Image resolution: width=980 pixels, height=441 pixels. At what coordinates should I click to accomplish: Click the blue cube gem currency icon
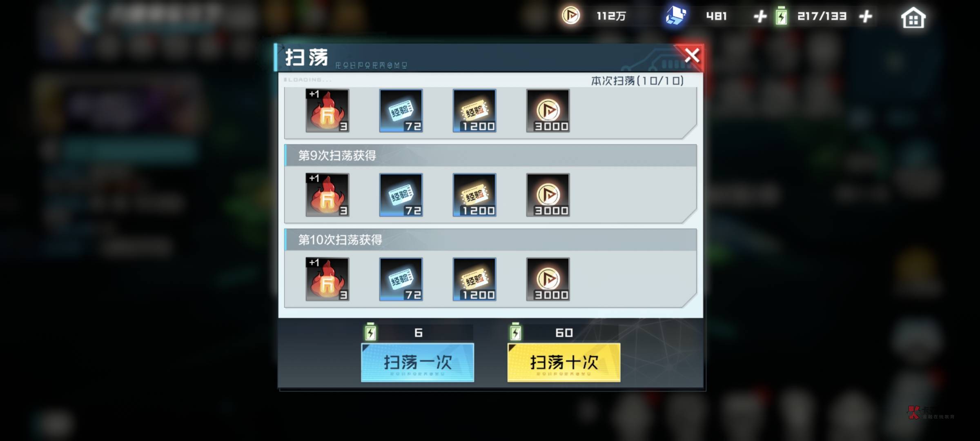[675, 16]
